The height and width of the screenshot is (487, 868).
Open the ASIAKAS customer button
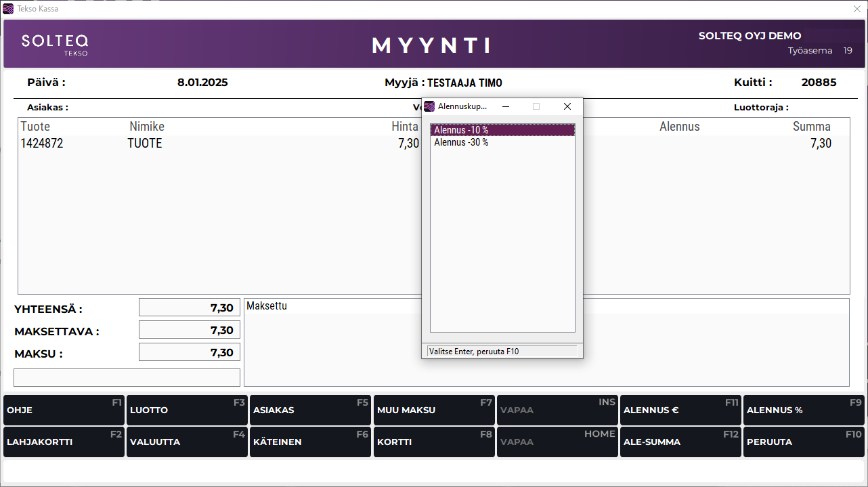click(310, 410)
